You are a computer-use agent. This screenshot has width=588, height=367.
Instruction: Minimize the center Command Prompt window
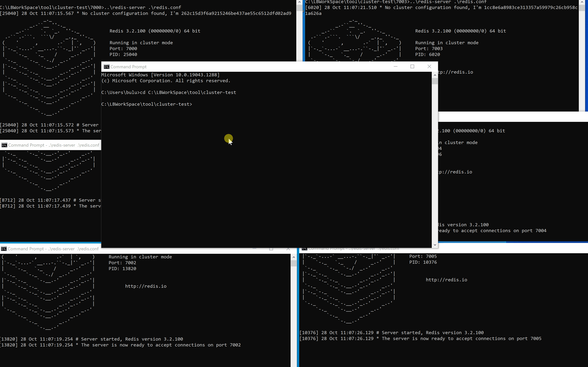pos(395,66)
